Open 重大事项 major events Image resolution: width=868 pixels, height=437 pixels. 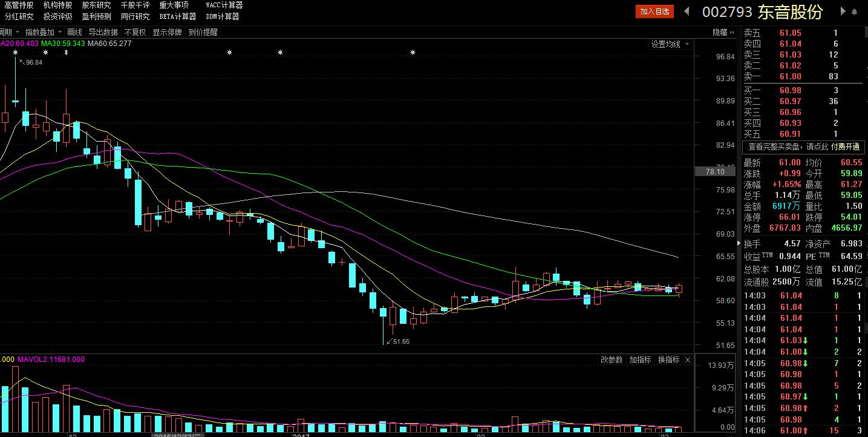(174, 5)
